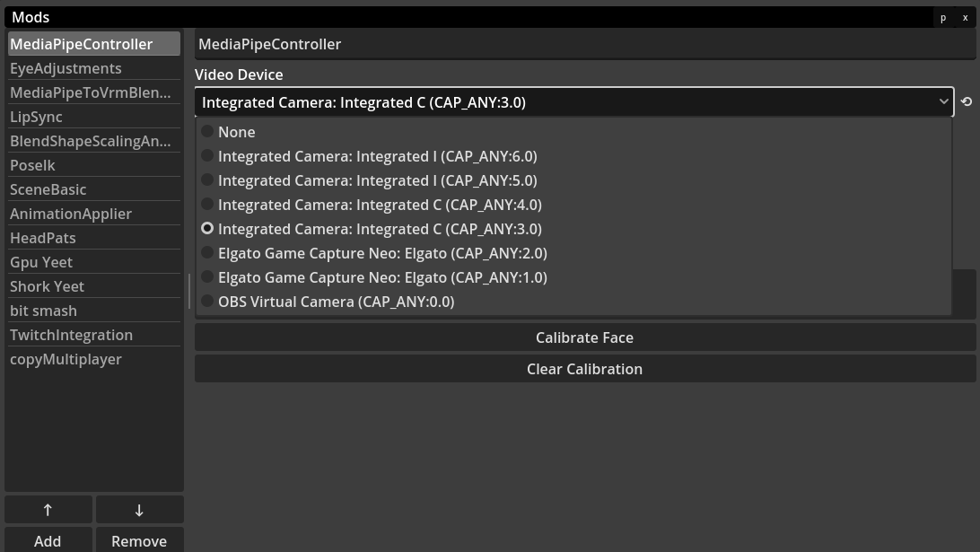Screen dimensions: 980x552
Task: Select Integrated Camera Integrated C CAP_ANY:4.0
Action: [379, 205]
